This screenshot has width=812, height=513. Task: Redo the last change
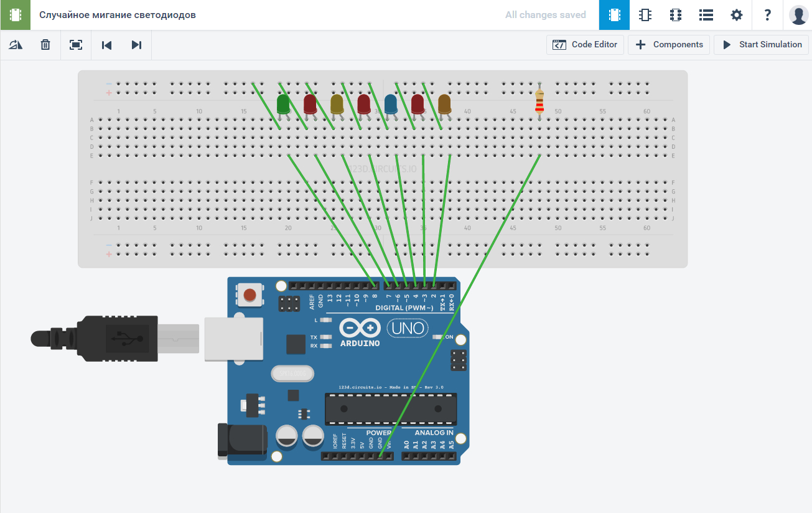pos(136,44)
